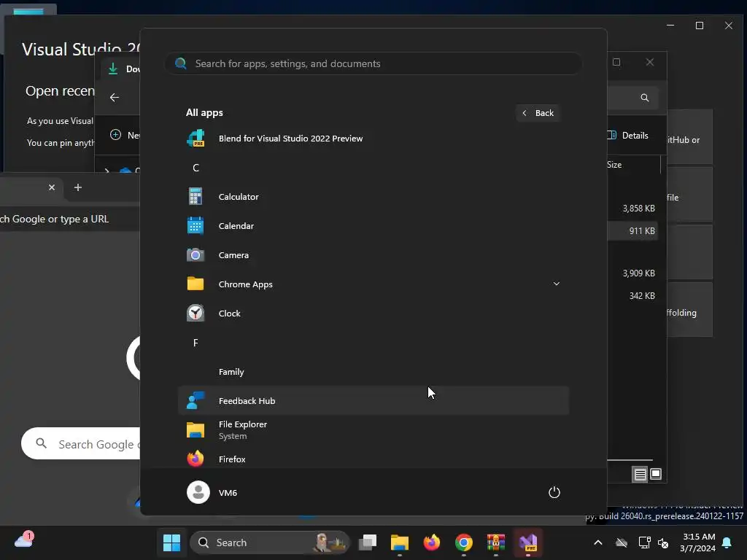Launch the Calculator app
This screenshot has width=747, height=560.
(373, 197)
